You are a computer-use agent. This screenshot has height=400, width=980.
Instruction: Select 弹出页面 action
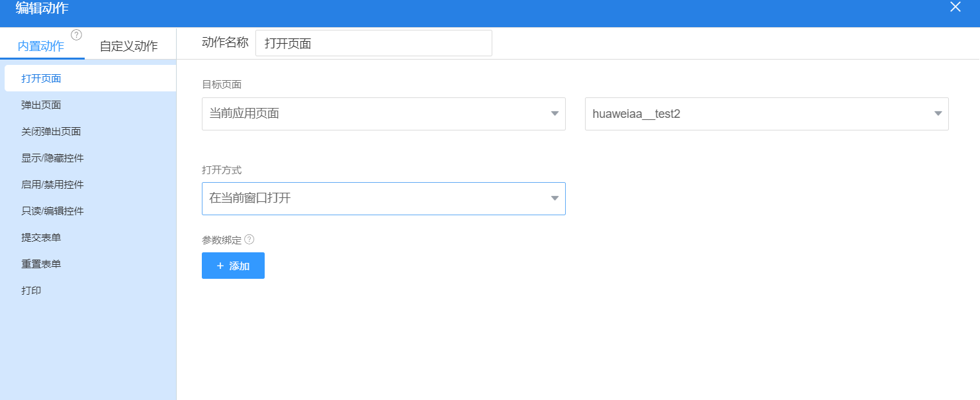41,105
